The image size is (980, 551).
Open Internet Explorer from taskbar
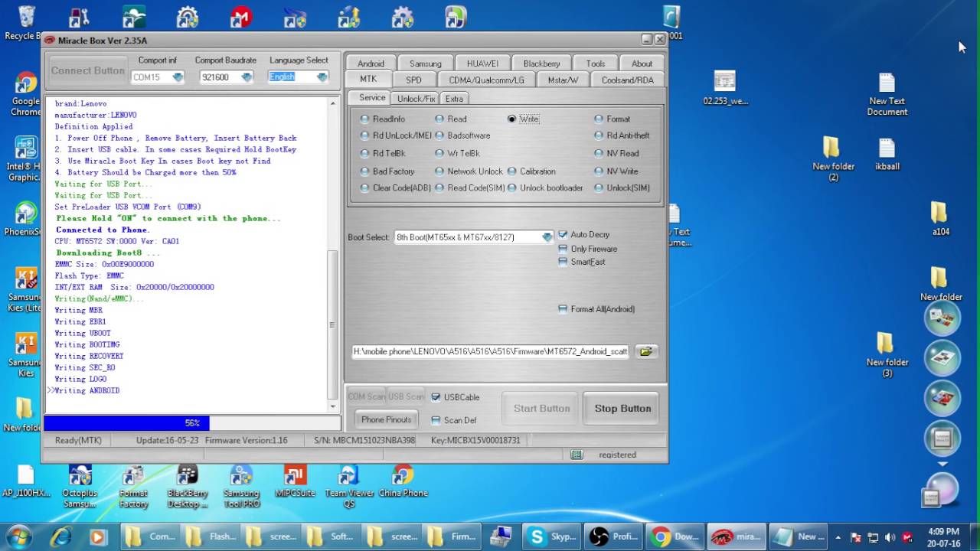click(60, 536)
